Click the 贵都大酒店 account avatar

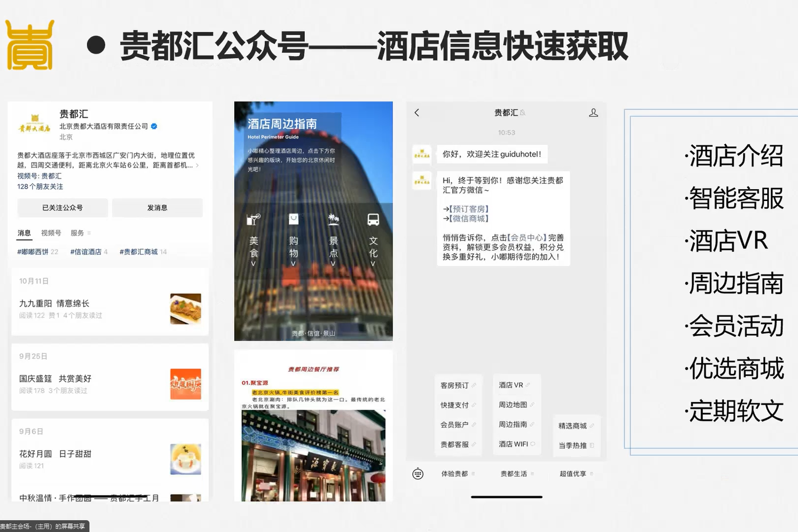click(35, 123)
